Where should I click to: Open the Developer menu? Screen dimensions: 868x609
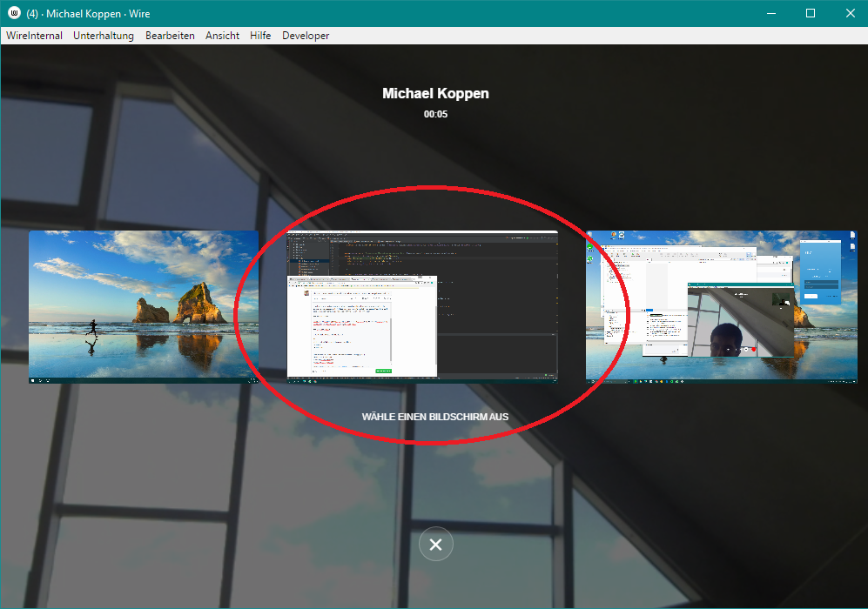pos(306,36)
